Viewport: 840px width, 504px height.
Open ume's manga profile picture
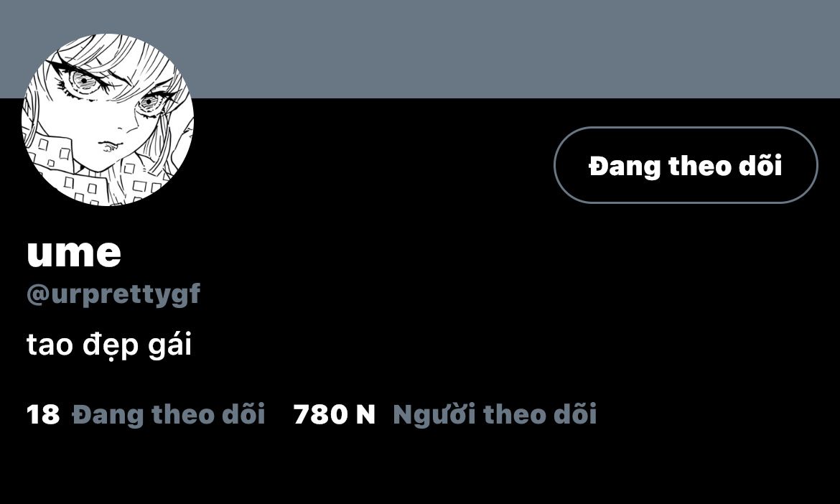[108, 120]
